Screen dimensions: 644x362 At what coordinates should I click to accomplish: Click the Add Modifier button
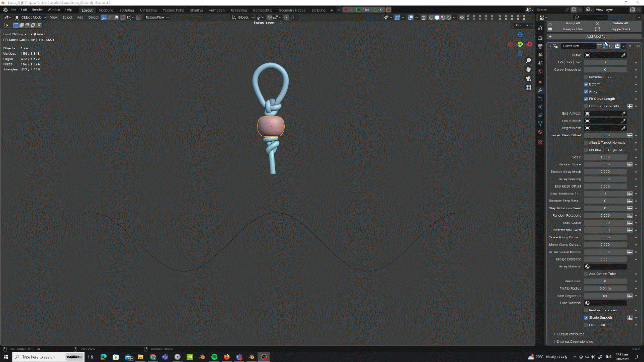point(596,36)
